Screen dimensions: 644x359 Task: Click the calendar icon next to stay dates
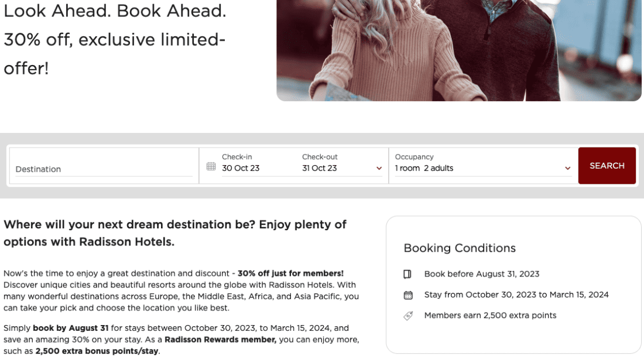pos(408,295)
